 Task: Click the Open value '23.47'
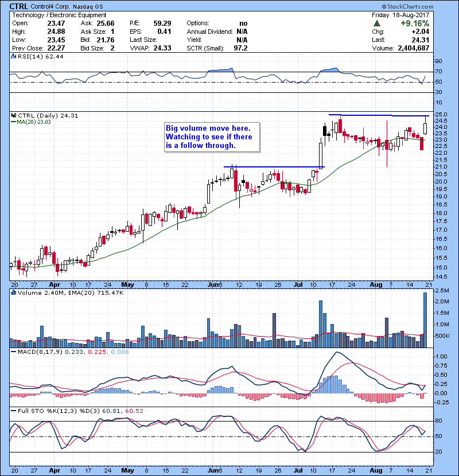[x=56, y=24]
